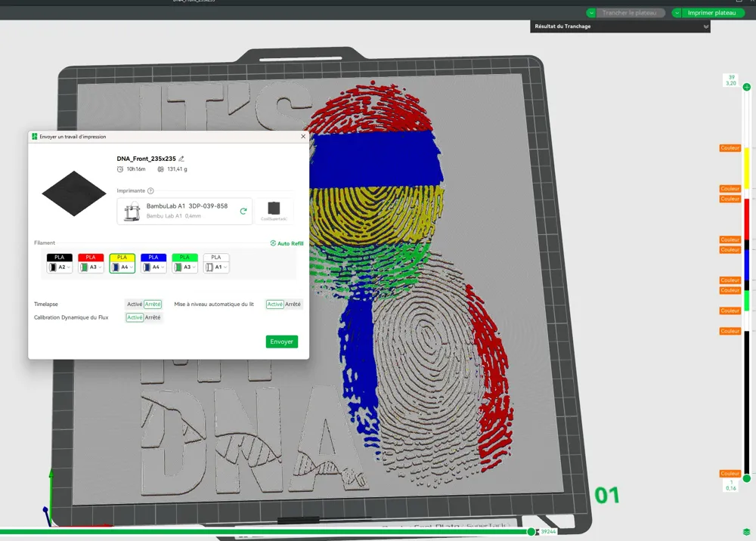Close the Envoyer un travail d'impression dialog

(x=303, y=136)
